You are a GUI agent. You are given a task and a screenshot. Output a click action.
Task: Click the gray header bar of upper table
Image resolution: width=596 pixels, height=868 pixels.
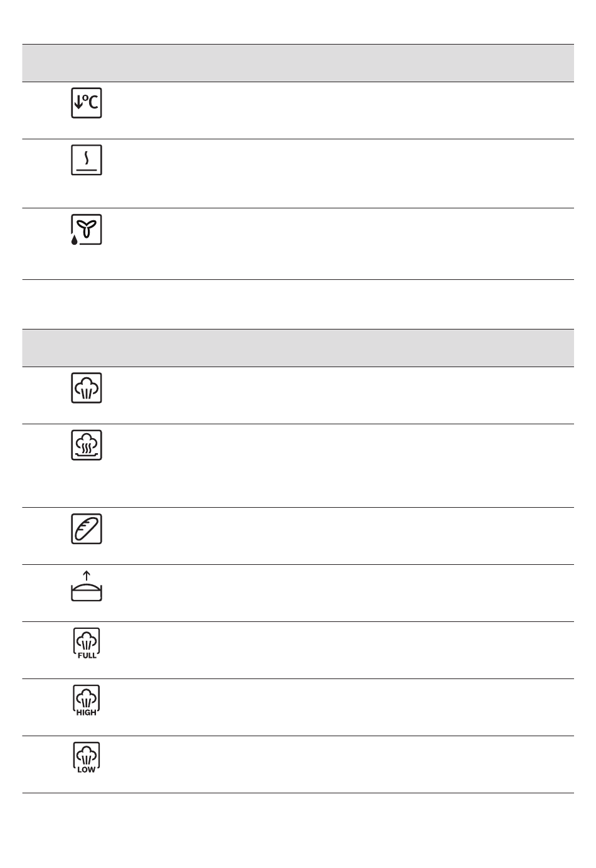[x=298, y=63]
